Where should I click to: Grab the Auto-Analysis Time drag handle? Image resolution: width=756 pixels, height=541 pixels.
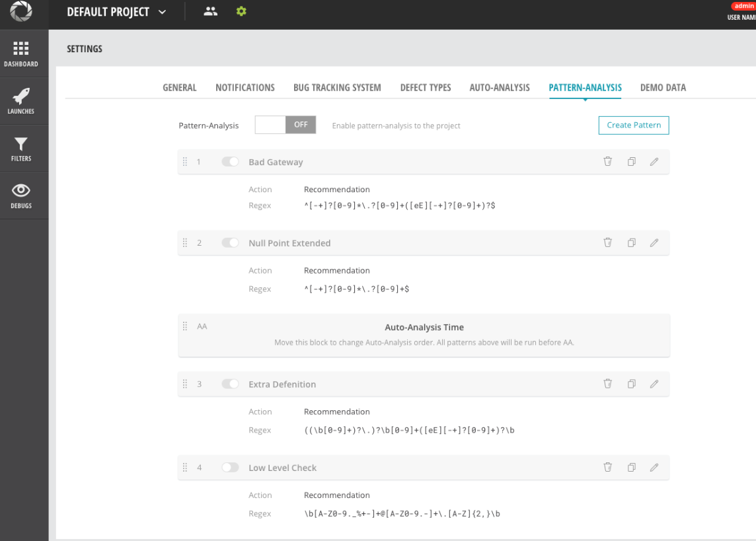(x=185, y=326)
